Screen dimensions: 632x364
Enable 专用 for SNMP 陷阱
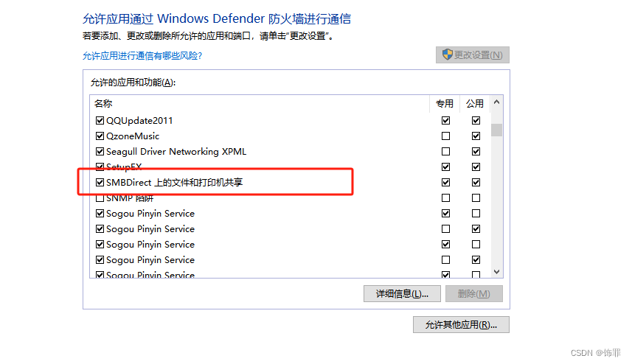(x=445, y=197)
